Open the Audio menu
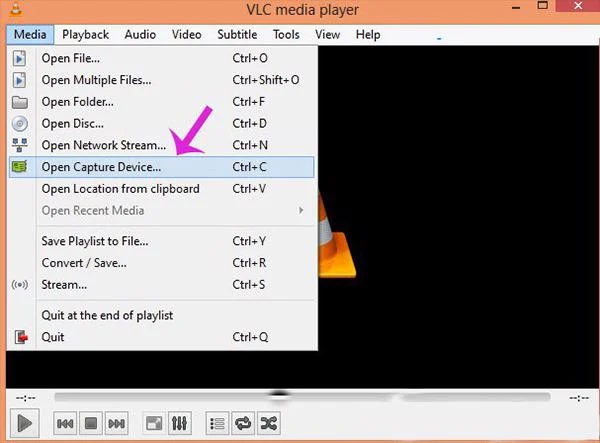The width and height of the screenshot is (600, 443). pos(140,34)
